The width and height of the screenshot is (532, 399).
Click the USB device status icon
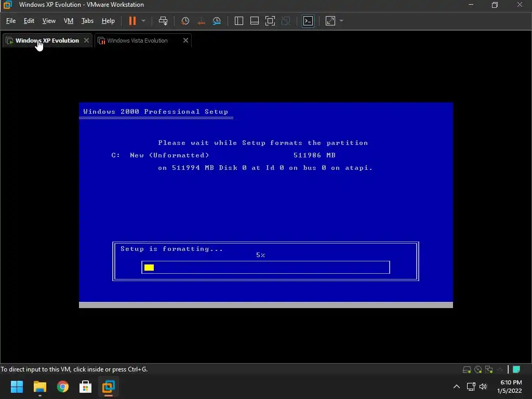click(x=500, y=369)
